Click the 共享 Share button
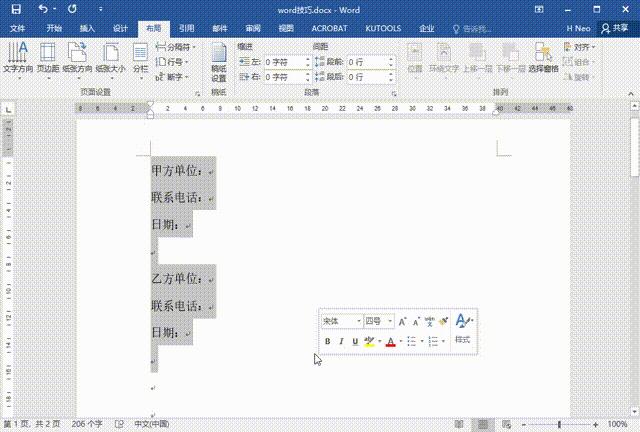Image resolution: width=640 pixels, height=432 pixels. coord(615,28)
